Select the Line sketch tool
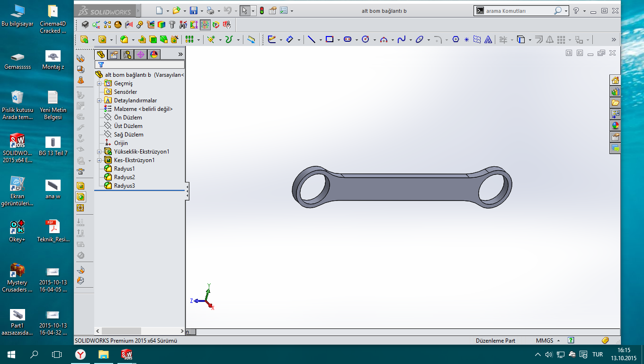The width and height of the screenshot is (644, 364). coord(311,40)
